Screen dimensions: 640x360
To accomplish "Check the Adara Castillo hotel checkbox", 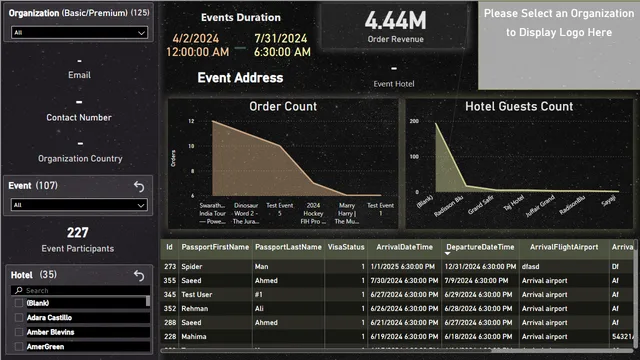I will [19, 318].
